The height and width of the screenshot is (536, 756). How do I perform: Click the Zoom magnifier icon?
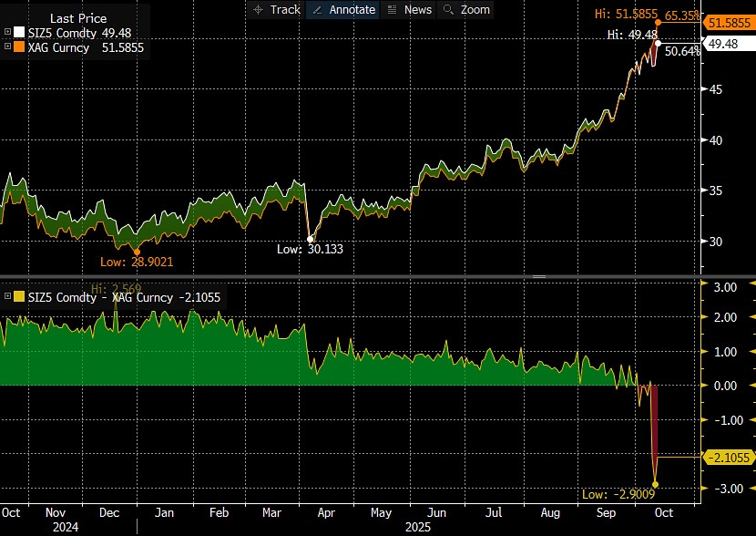point(448,10)
